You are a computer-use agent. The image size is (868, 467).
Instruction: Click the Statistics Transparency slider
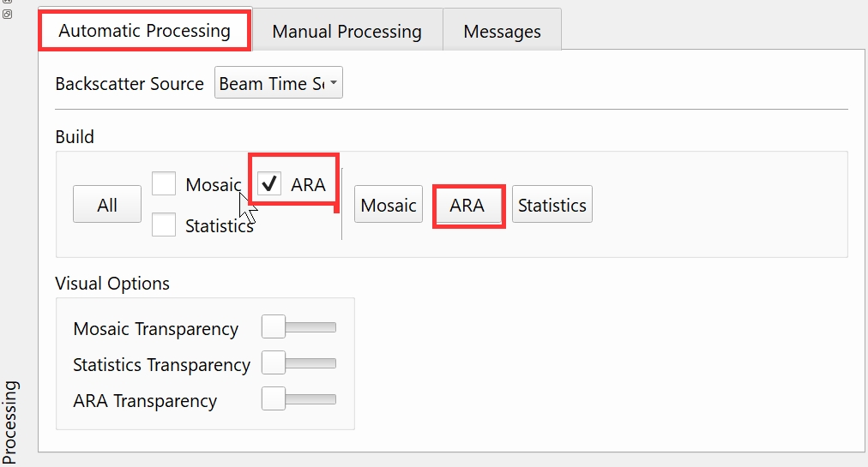point(298,363)
